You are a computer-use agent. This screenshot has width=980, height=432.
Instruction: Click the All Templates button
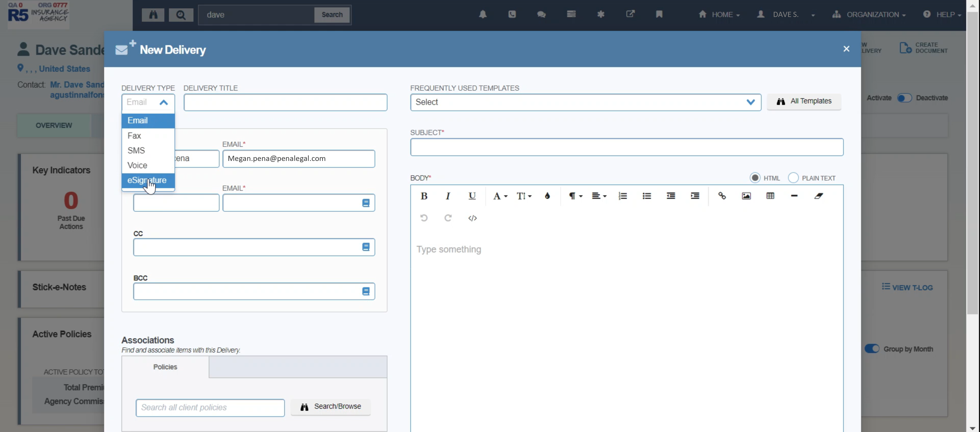coord(804,101)
